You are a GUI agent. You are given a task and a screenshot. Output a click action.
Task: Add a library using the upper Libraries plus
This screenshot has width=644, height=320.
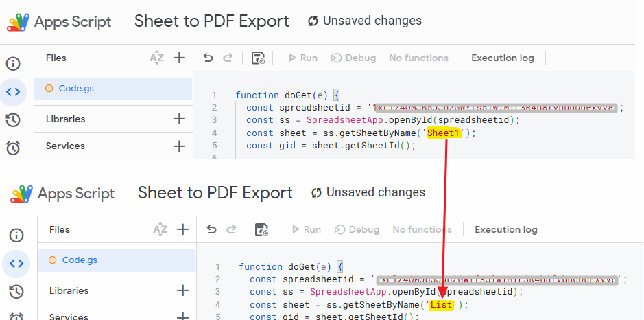pos(179,119)
